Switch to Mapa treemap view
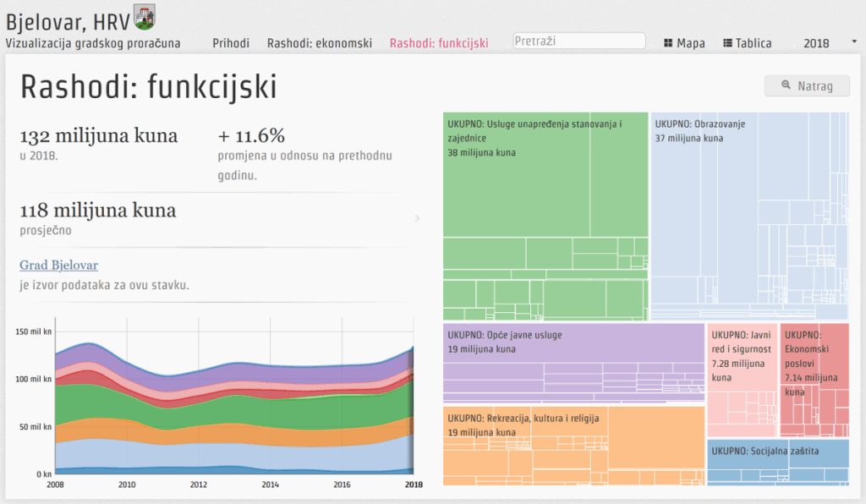Image resolution: width=866 pixels, height=504 pixels. [684, 43]
